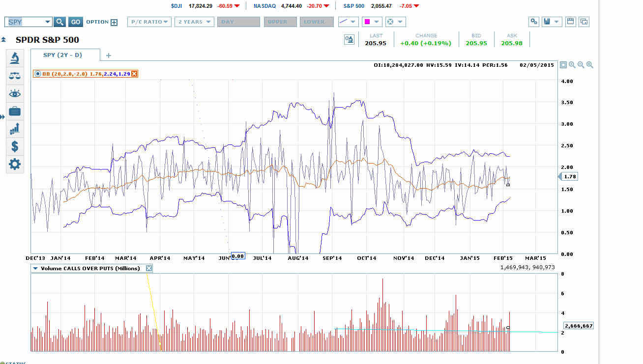Toggle the BB indicator radio button
Screen dimensions: 643x364
point(37,74)
